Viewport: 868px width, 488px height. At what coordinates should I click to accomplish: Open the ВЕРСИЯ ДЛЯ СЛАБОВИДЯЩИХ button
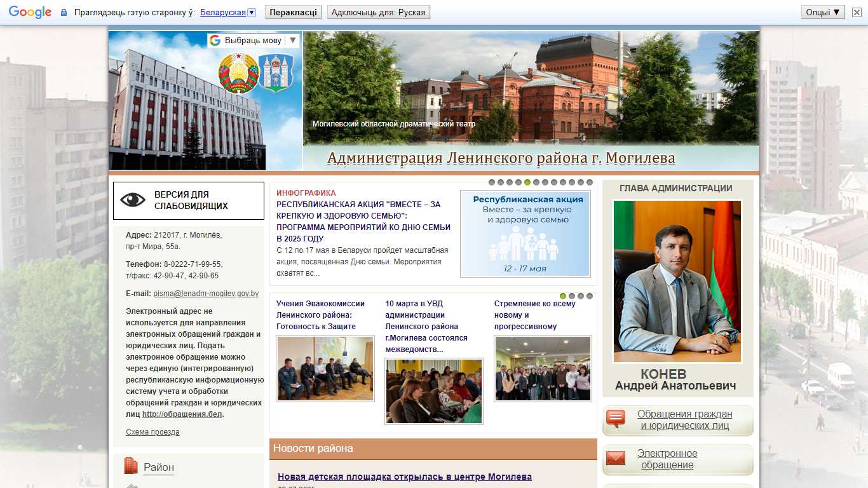189,201
